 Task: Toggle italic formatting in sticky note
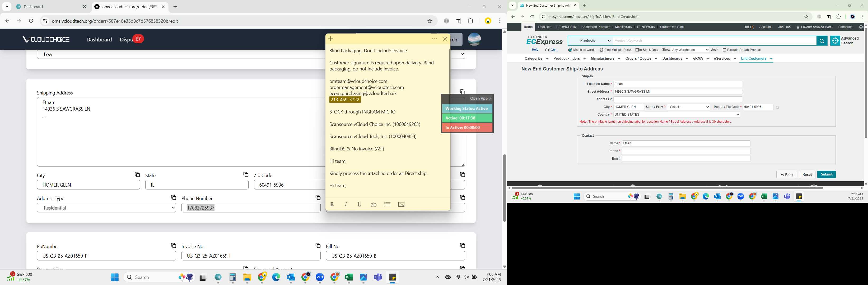point(346,204)
